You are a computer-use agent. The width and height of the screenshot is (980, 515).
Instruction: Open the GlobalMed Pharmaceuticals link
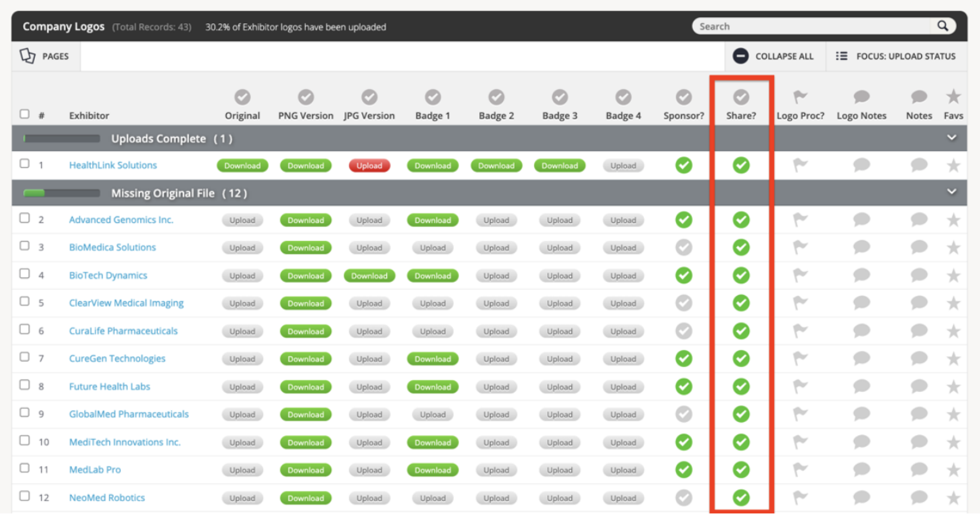(x=129, y=414)
